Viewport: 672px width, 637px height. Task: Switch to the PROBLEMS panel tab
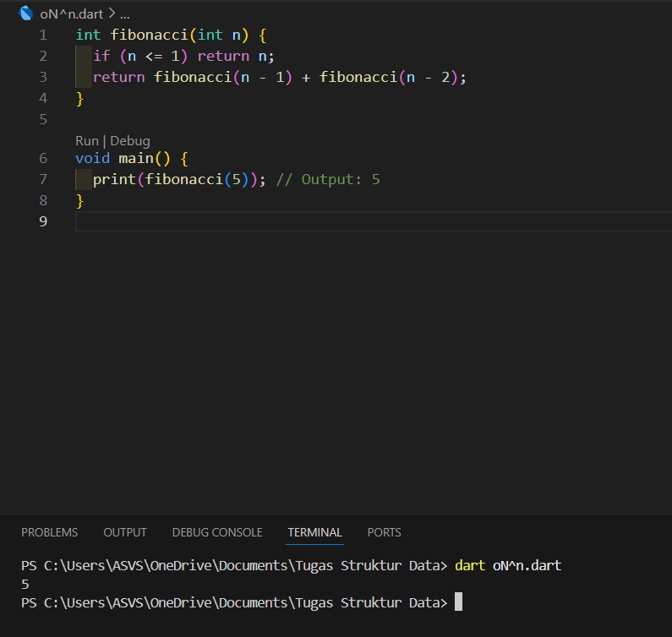pos(50,532)
